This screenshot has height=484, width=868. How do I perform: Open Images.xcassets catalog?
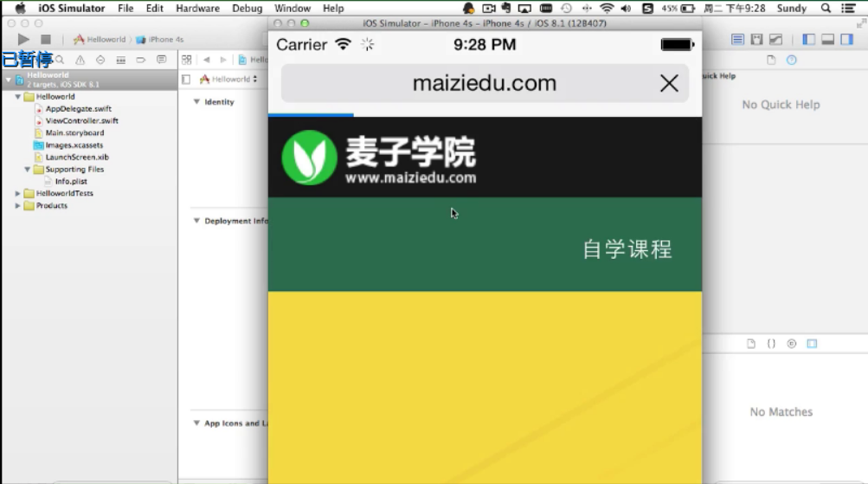coord(74,145)
